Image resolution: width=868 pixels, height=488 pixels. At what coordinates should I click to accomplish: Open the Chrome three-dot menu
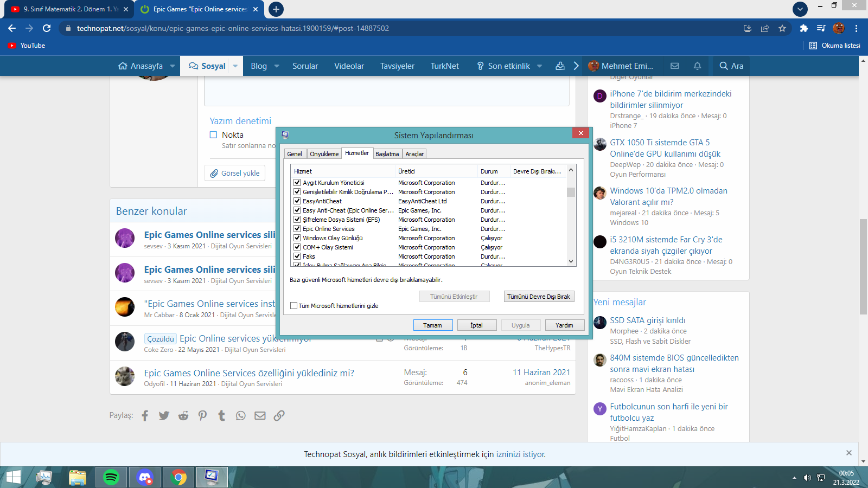click(857, 28)
